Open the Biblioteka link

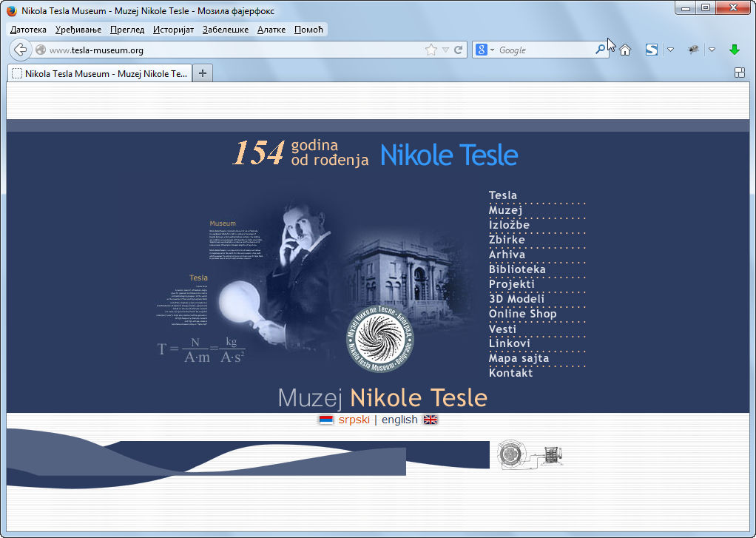tap(517, 269)
